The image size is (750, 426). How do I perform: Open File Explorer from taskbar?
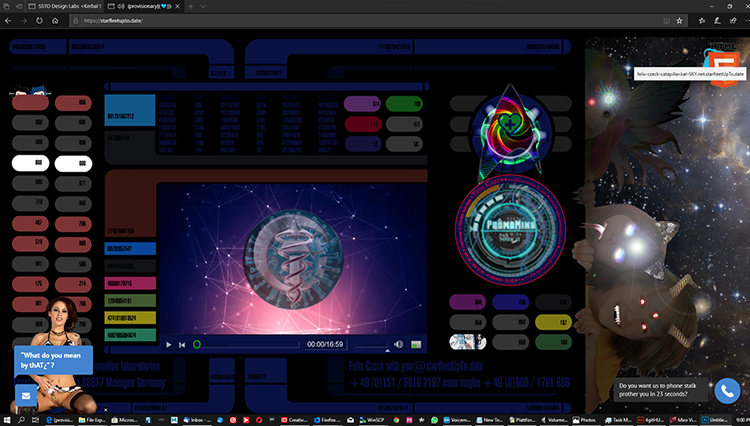(92, 420)
